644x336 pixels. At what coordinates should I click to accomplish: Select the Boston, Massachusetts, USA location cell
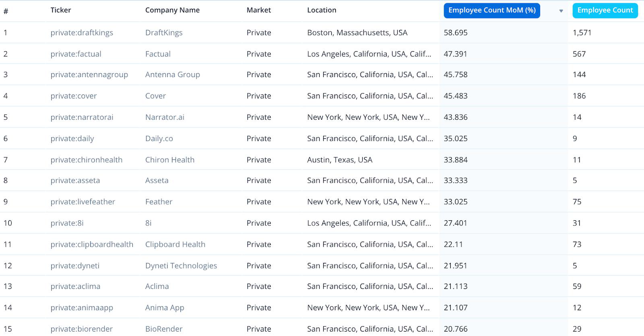point(357,33)
